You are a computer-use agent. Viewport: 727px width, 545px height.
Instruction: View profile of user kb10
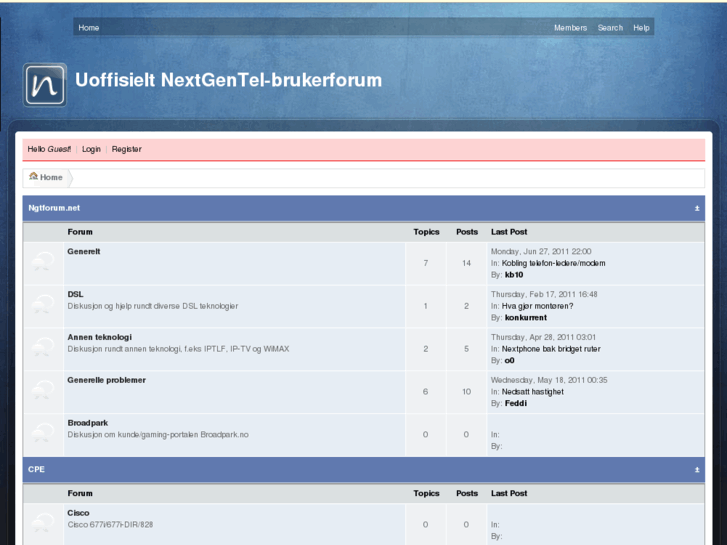514,275
